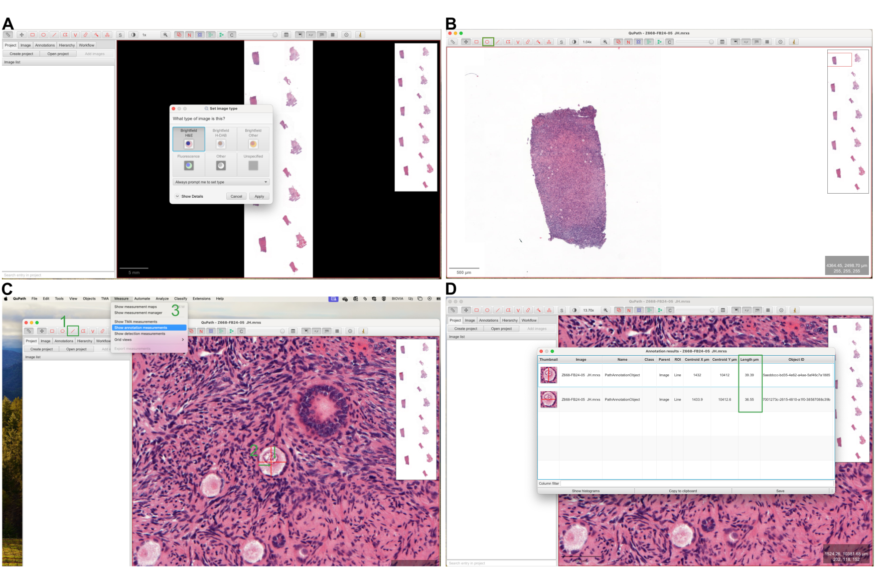Adjust the opacity slider in panel D toolbar
This screenshot has height=588, width=880.
click(695, 310)
